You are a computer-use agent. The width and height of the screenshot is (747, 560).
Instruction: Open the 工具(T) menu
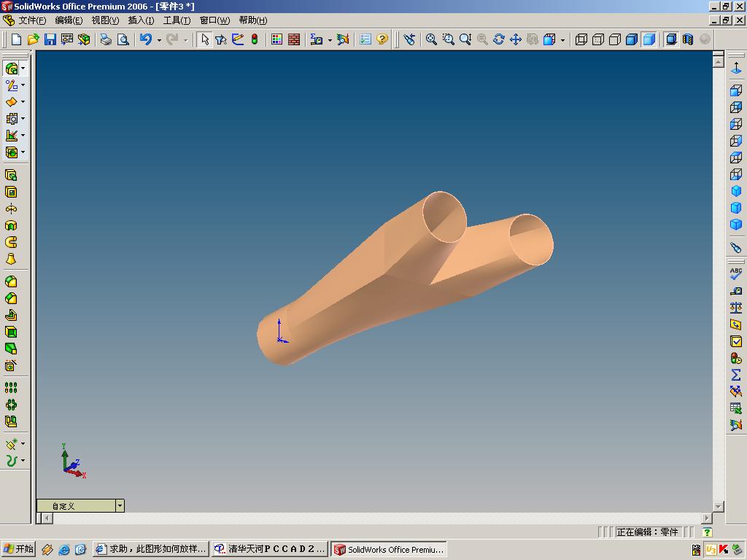point(177,20)
